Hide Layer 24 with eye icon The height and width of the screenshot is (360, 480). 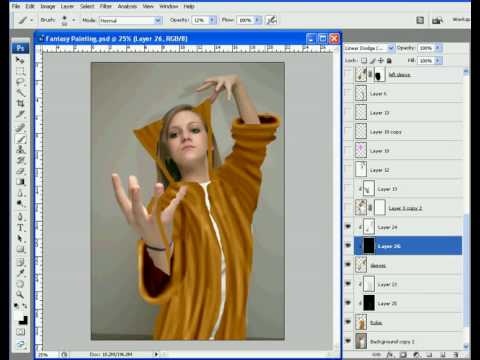tap(348, 227)
